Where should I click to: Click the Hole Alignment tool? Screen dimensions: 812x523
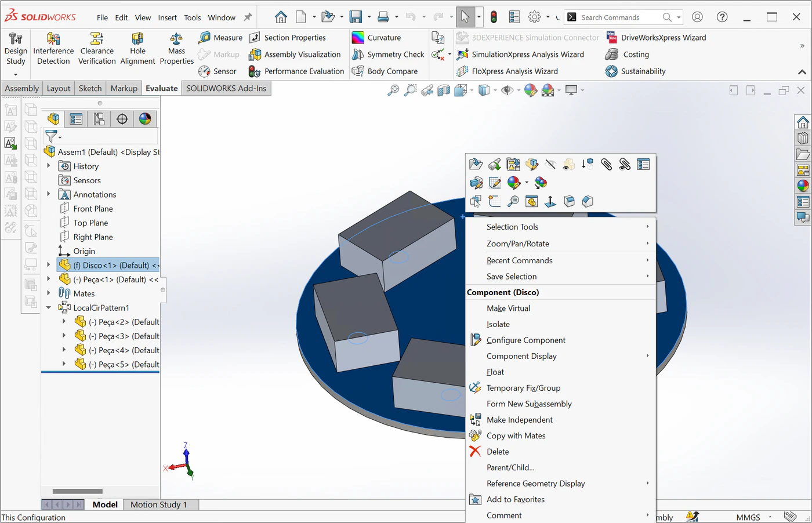point(137,49)
